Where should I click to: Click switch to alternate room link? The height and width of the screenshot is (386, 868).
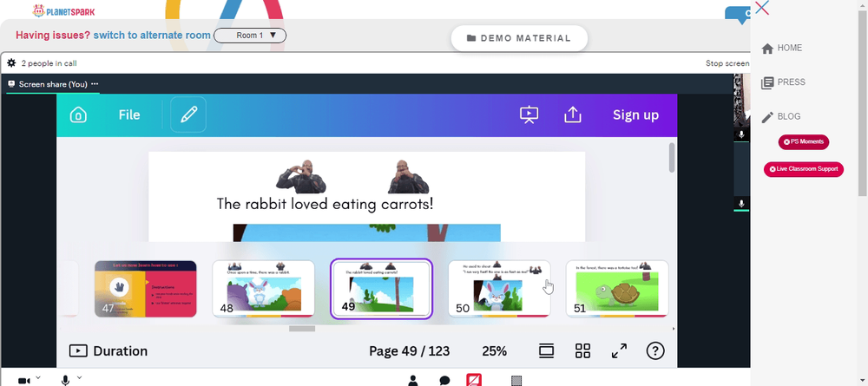152,35
